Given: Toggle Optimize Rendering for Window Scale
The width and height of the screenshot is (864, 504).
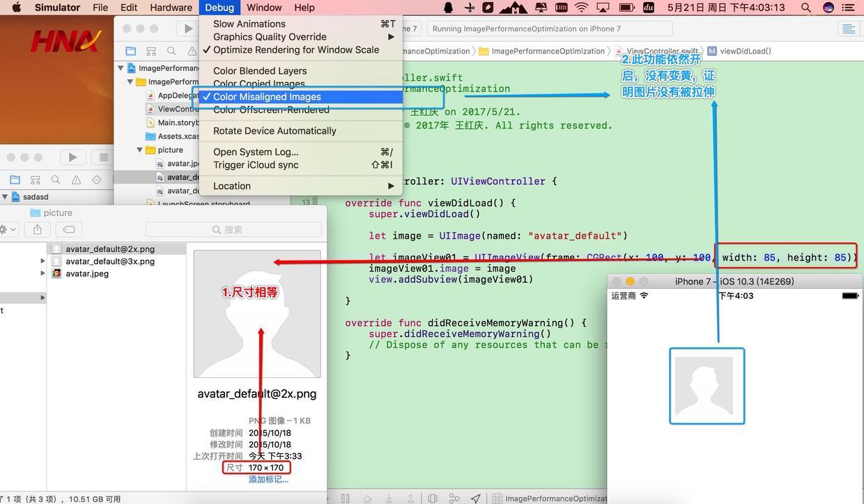Looking at the screenshot, I should click(x=300, y=50).
